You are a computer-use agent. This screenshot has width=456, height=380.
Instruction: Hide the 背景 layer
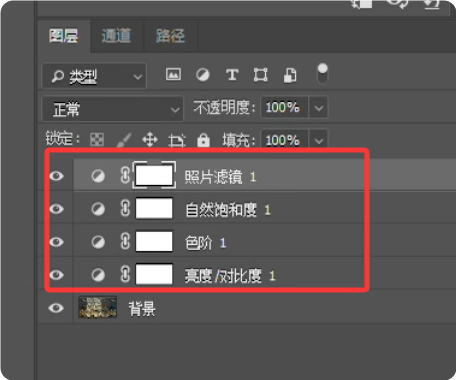click(x=56, y=308)
